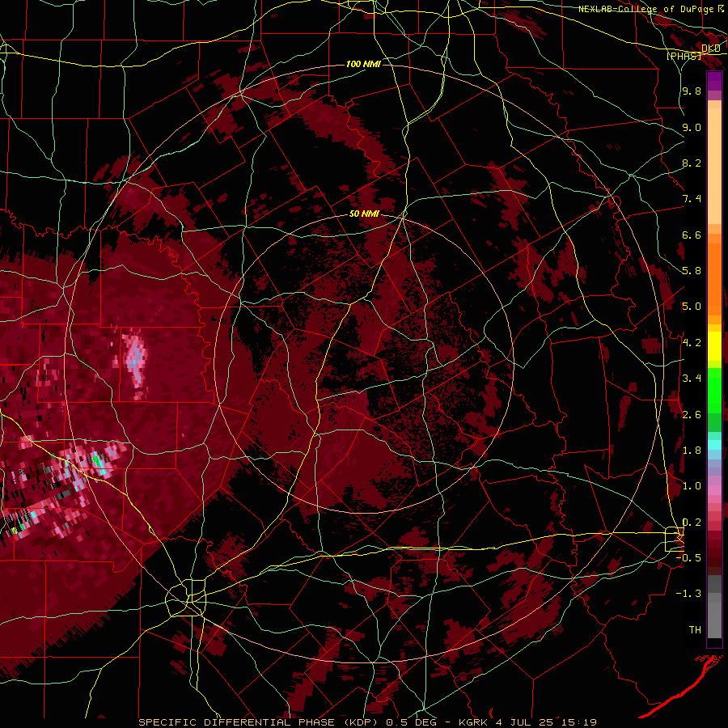Viewport: 728px width, 728px height.
Task: Click the 3.4 scale value
Action: pos(692,379)
